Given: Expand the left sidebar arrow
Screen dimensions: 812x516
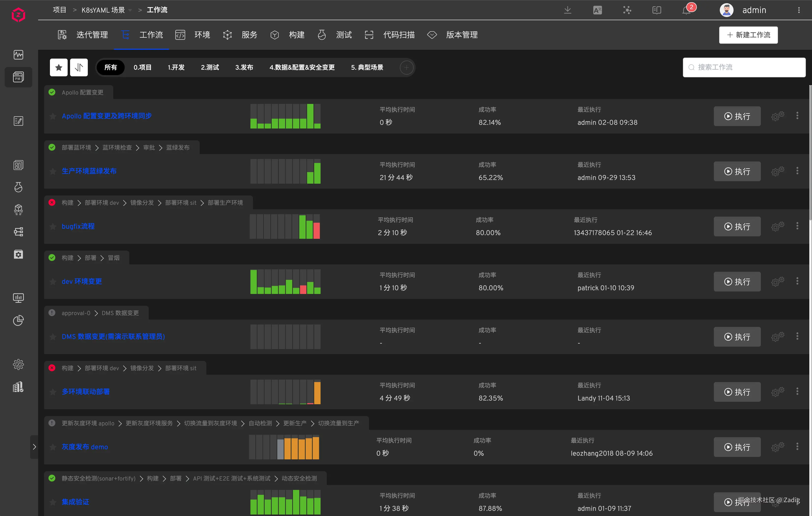Looking at the screenshot, I should [34, 447].
